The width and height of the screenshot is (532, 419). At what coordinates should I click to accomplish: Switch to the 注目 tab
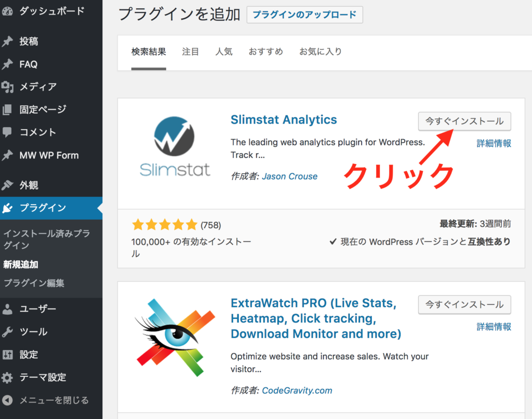[x=190, y=52]
